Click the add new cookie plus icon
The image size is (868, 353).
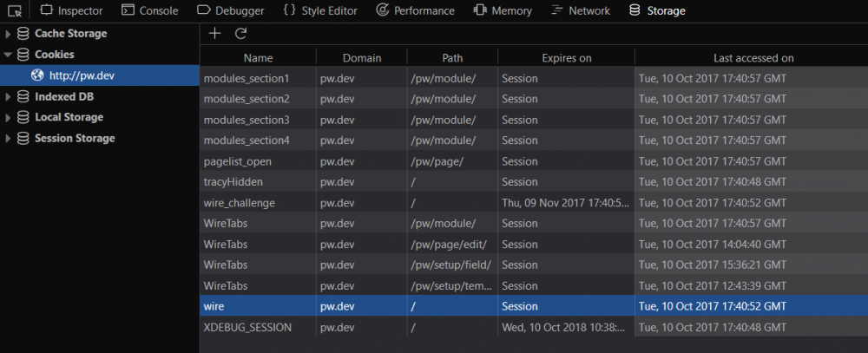215,33
